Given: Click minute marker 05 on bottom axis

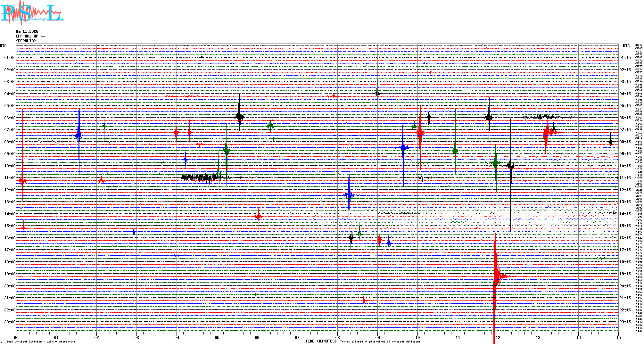Looking at the screenshot, I should pyautogui.click(x=217, y=337).
